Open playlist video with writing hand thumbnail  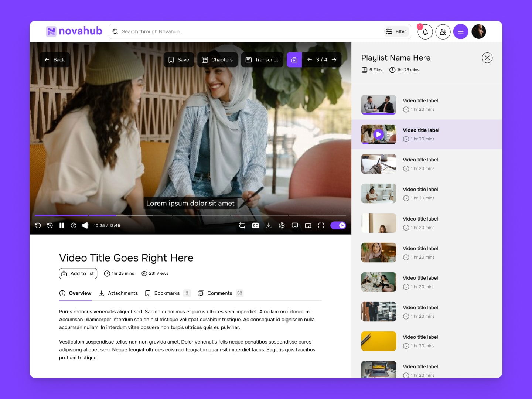click(x=379, y=164)
